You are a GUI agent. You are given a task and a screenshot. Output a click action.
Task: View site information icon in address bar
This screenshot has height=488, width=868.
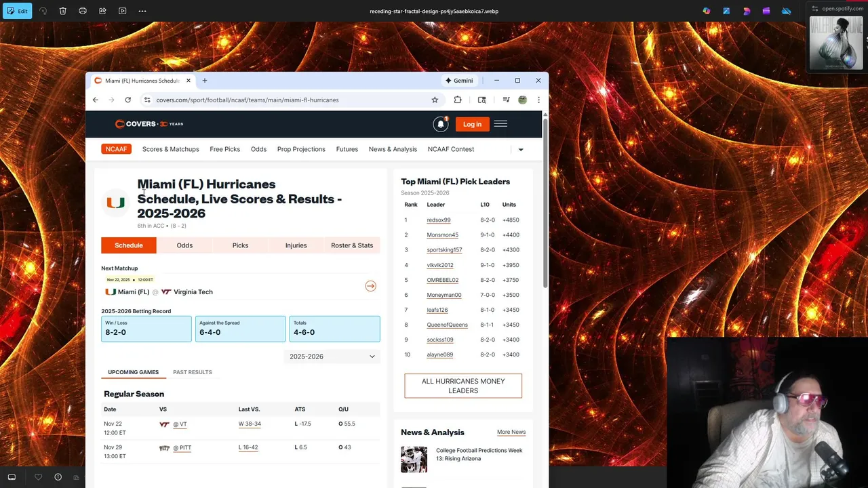click(147, 100)
